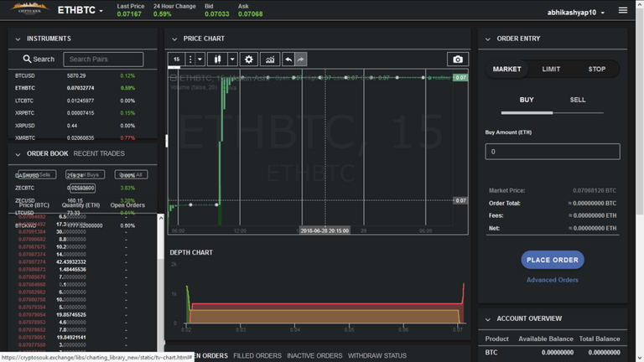Open the FILLED ORDERS tab

[x=257, y=355]
